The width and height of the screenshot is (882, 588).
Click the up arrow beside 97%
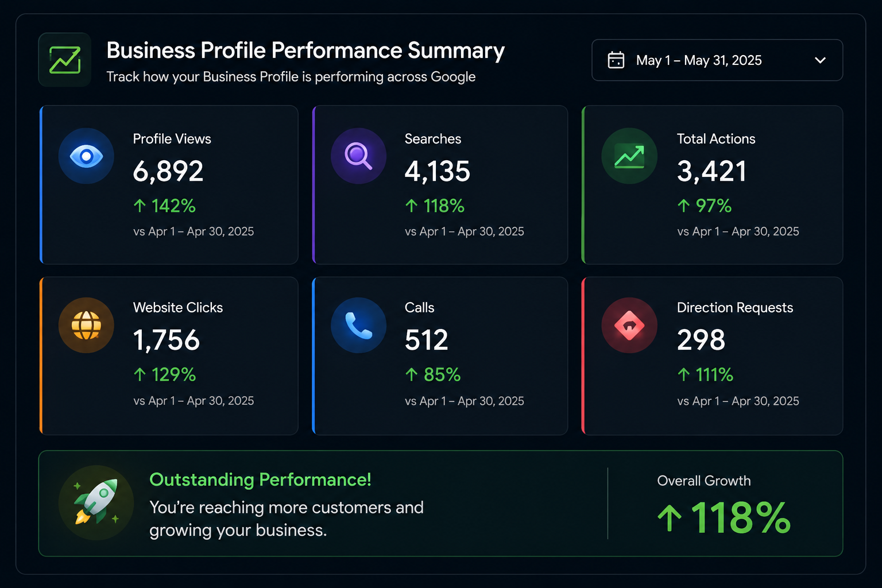(x=683, y=206)
